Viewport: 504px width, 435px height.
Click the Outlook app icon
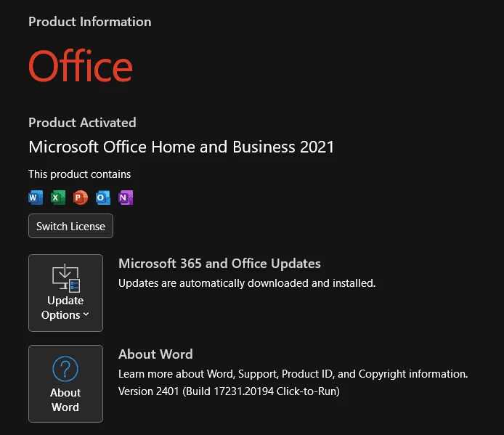103,198
